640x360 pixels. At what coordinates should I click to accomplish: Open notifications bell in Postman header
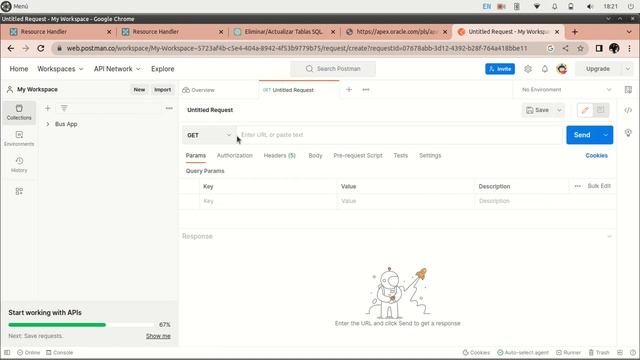(544, 69)
